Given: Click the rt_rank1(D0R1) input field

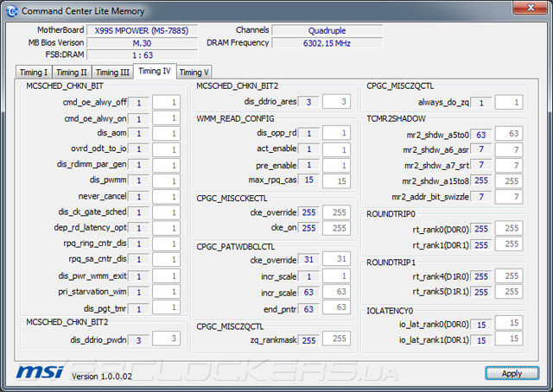Looking at the screenshot, I should click(509, 243).
